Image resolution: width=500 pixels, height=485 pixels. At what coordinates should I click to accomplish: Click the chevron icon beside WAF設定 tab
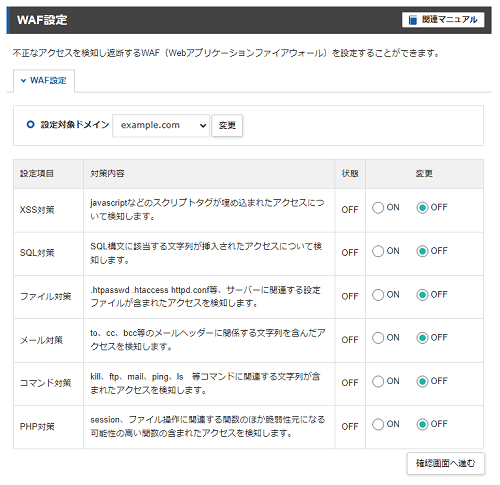coord(23,81)
